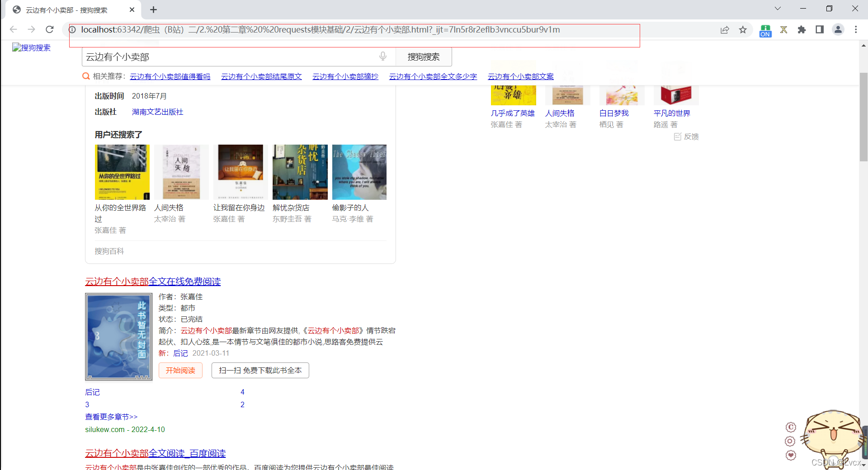Click the 让我留在你身边 book cover
The height and width of the screenshot is (470, 868).
coord(241,172)
